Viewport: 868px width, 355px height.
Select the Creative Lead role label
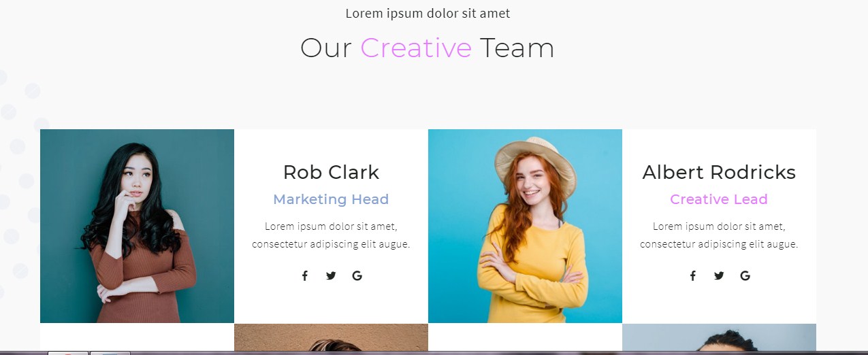pos(719,199)
